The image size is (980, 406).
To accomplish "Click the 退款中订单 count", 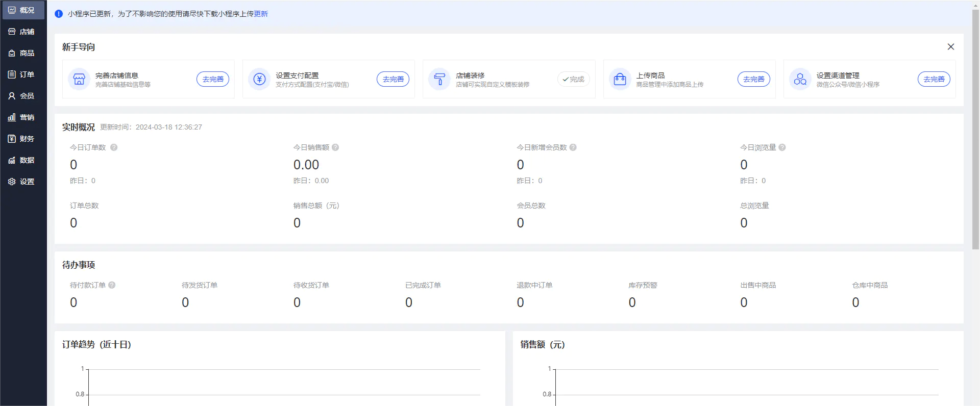I will pos(520,302).
